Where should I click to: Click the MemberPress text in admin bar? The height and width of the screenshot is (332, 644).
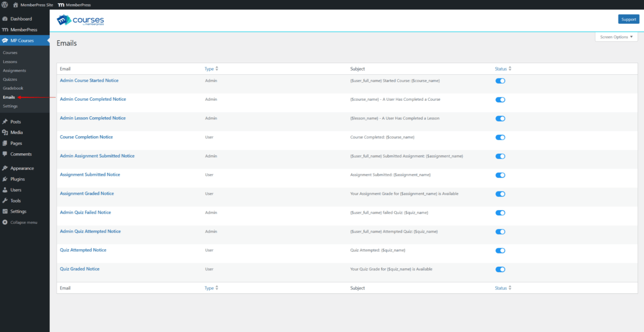[x=78, y=5]
